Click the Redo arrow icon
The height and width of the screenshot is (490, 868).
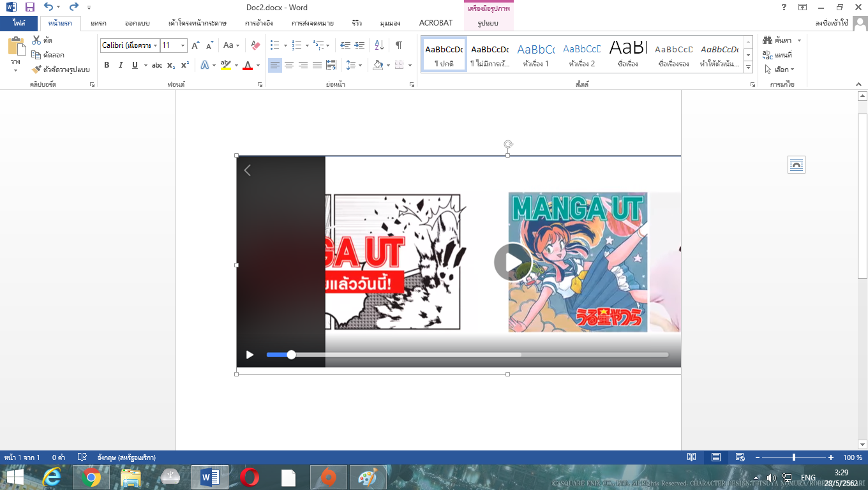point(73,8)
